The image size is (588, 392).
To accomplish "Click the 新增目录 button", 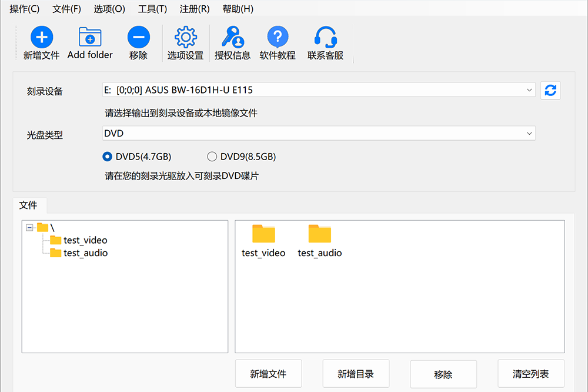I will pos(356,374).
